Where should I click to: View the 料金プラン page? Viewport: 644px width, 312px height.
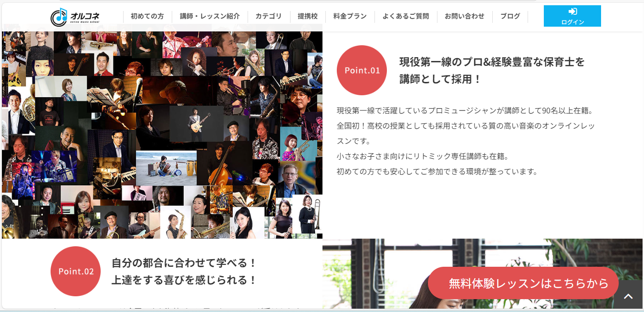[350, 16]
